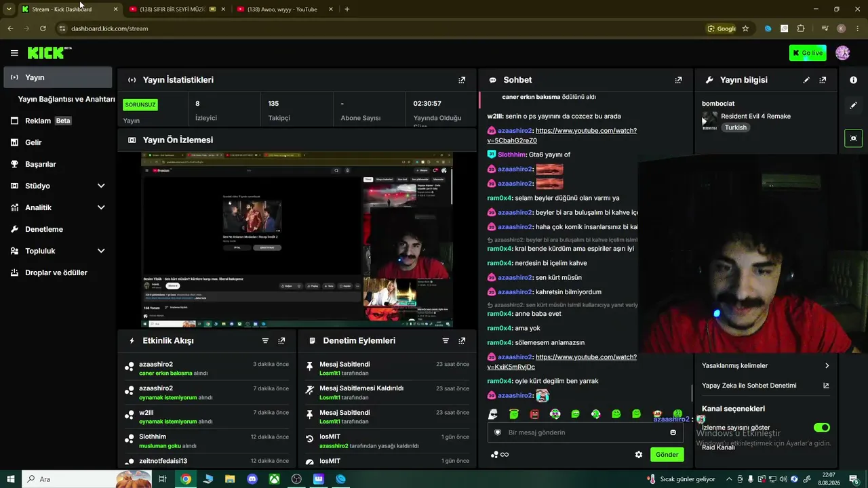Click Slothhim entry in Etkinlik Akışı

pyautogui.click(x=208, y=441)
